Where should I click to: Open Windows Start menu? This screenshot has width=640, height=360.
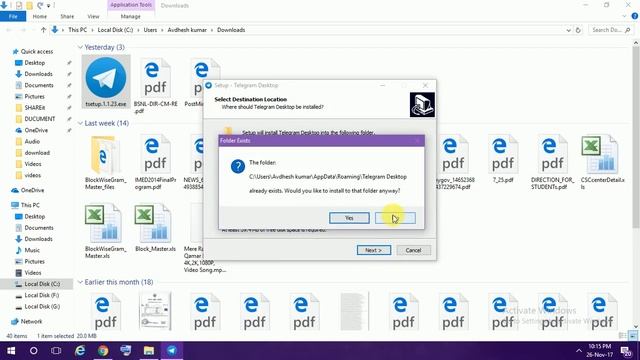[11, 351]
